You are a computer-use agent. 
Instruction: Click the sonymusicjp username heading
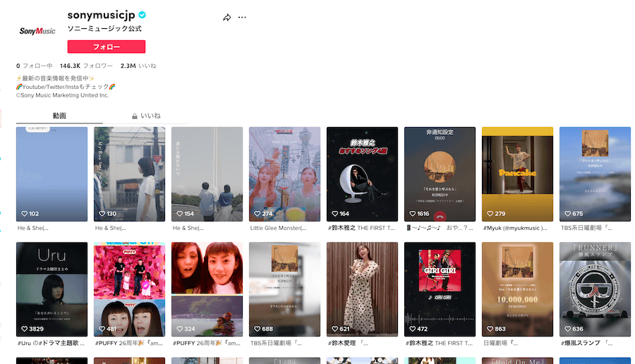point(101,15)
